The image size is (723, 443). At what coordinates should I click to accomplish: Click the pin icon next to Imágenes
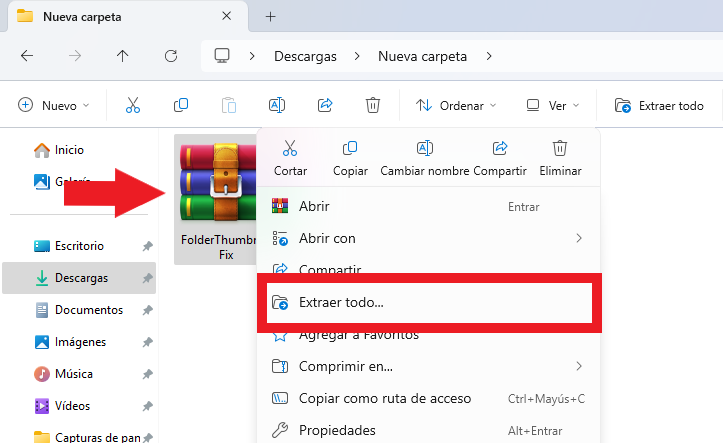148,342
